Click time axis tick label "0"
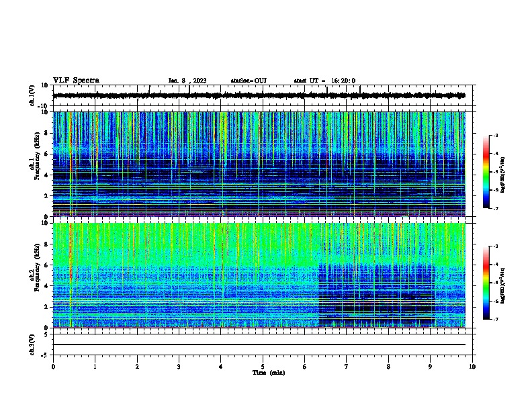Viewport: 532px width, 411px height. click(x=53, y=367)
